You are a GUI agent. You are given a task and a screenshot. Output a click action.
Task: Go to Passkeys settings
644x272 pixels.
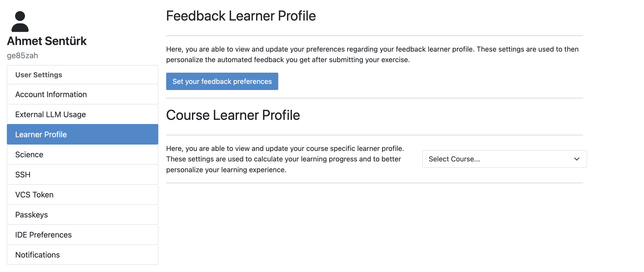(x=32, y=215)
